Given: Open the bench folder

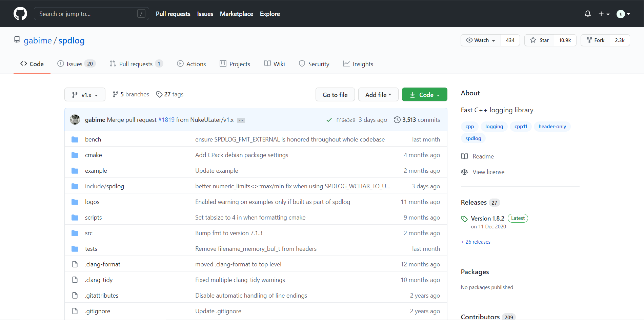Looking at the screenshot, I should 93,139.
